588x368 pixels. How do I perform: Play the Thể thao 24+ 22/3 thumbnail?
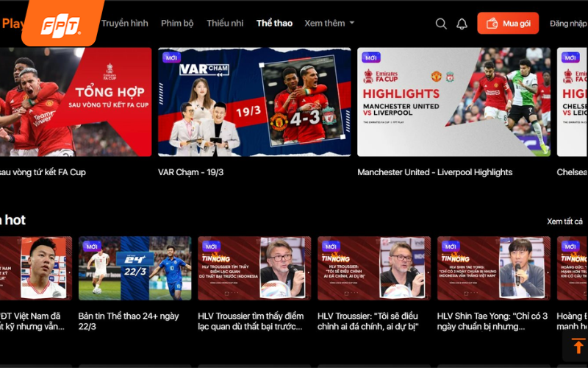coord(135,268)
